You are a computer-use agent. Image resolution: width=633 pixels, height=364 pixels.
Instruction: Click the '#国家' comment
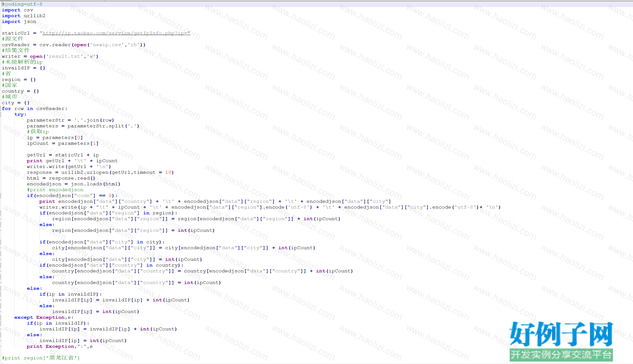9,85
